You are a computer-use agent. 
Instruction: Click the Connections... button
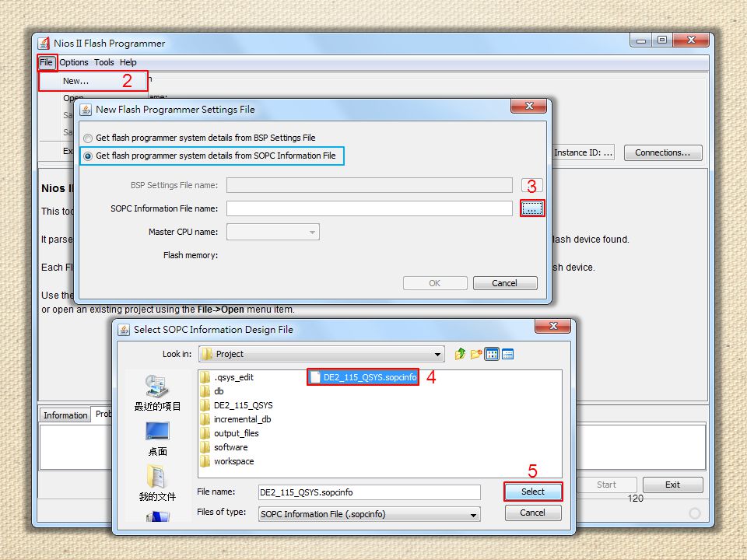[x=663, y=152]
